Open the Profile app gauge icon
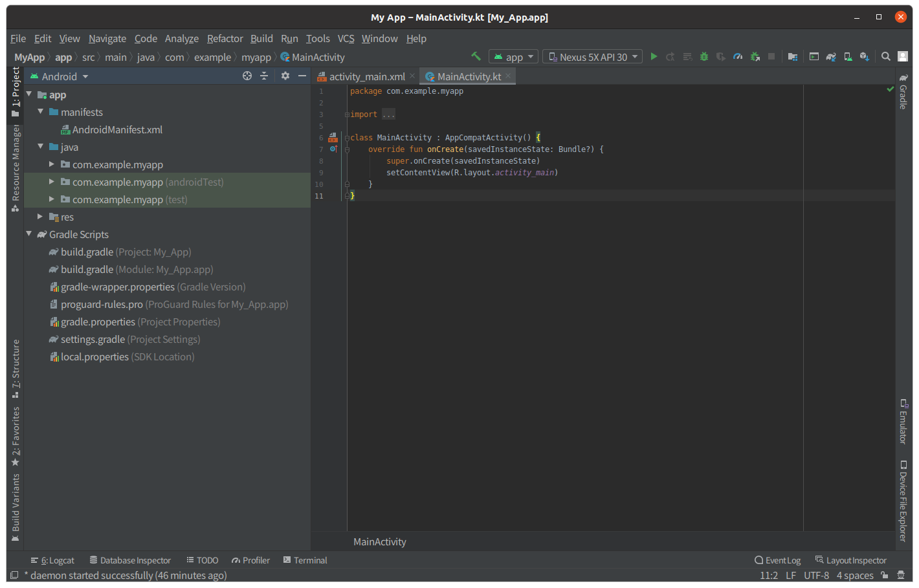919x588 pixels. coord(738,57)
